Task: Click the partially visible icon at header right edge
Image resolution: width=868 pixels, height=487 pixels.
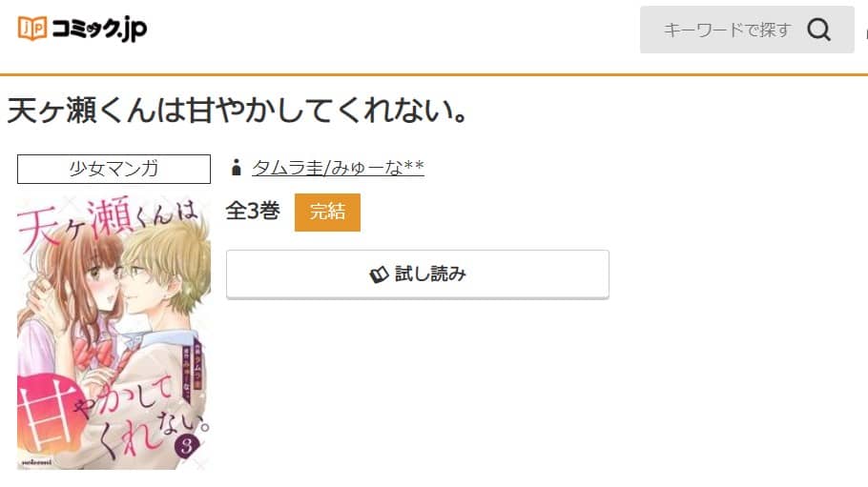Action: 866,34
